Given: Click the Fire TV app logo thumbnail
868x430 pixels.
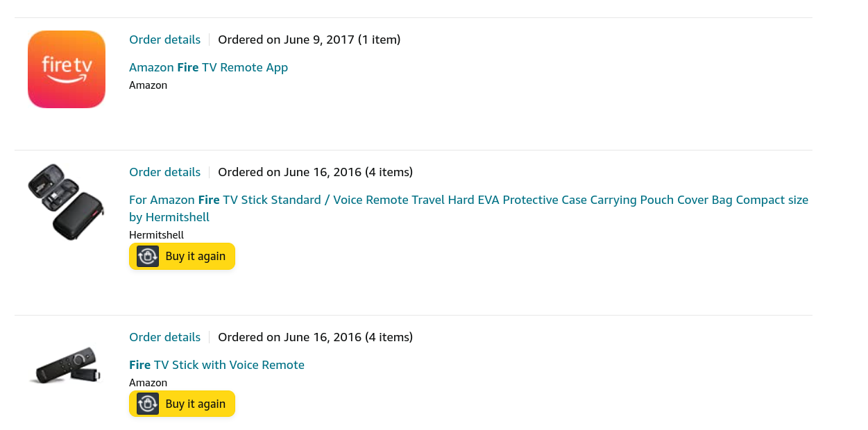Looking at the screenshot, I should tap(67, 69).
